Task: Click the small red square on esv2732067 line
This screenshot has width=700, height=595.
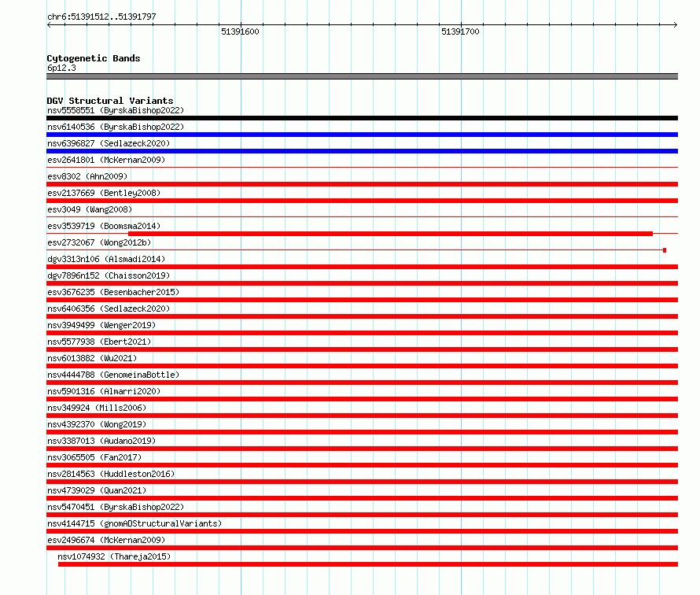Action: 665,250
